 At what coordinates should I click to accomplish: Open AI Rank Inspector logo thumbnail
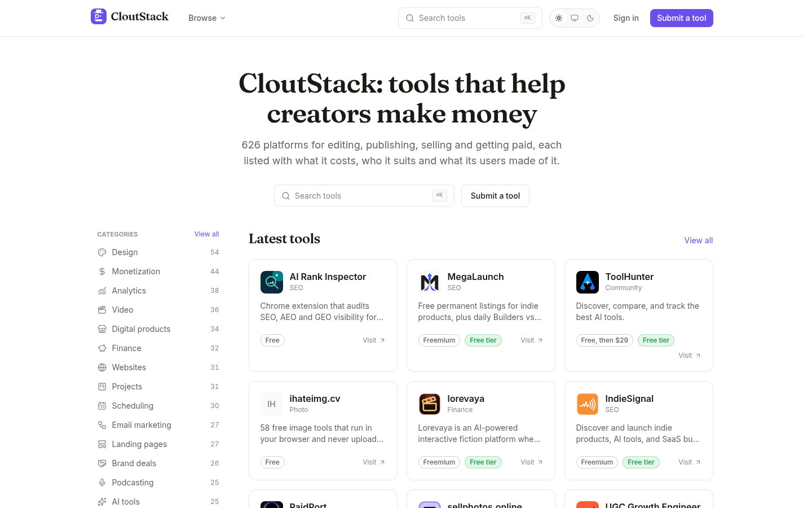[272, 282]
